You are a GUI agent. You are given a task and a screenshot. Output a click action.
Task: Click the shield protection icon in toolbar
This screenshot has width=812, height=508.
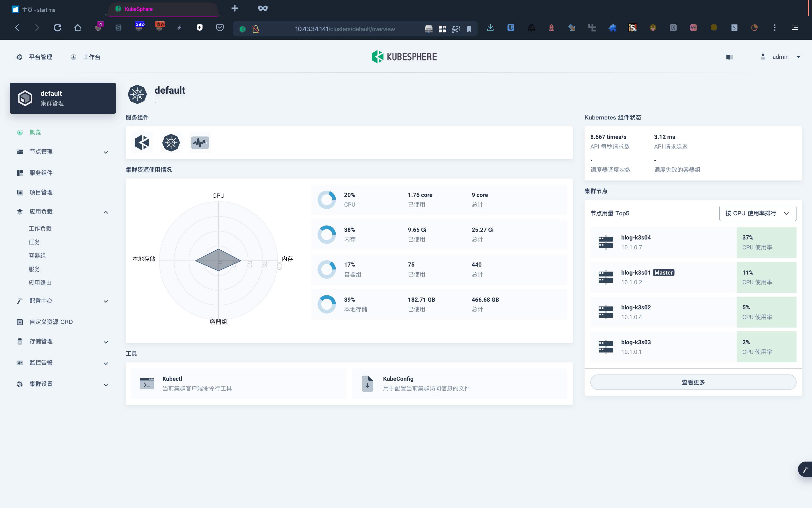199,28
